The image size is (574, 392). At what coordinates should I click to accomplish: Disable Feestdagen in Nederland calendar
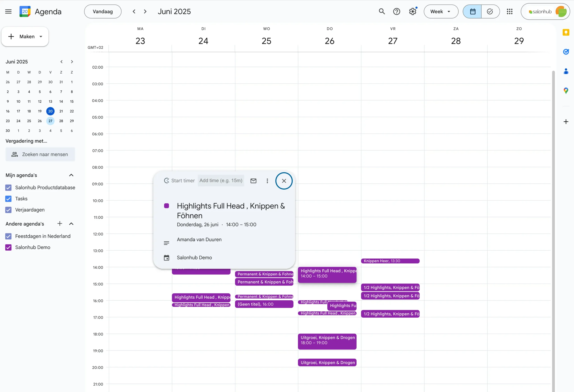[x=8, y=236]
